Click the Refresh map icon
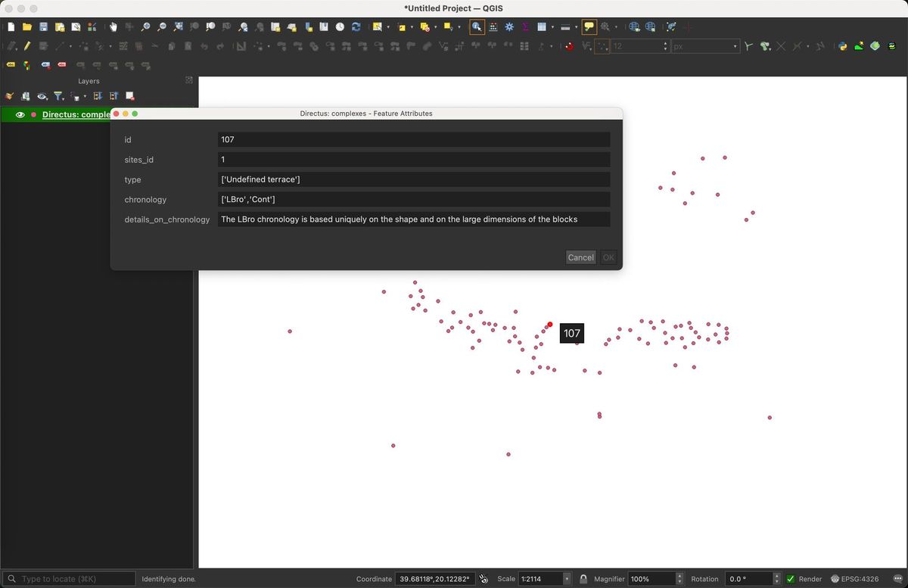Image resolution: width=908 pixels, height=588 pixels. [356, 27]
